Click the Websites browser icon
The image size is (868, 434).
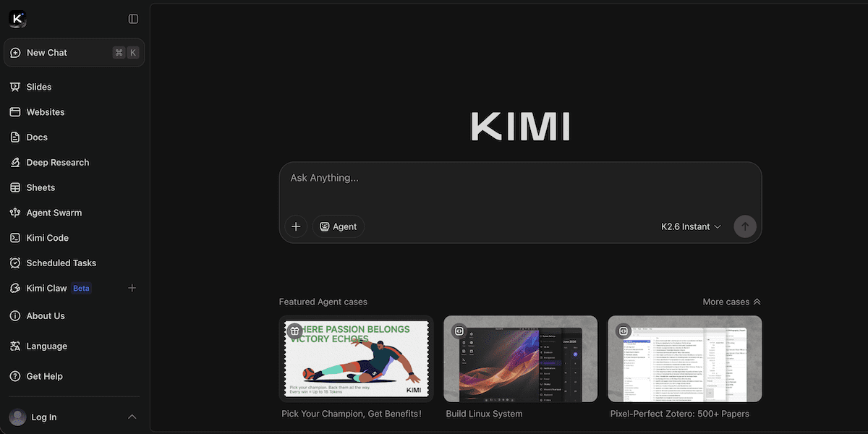[x=15, y=112]
